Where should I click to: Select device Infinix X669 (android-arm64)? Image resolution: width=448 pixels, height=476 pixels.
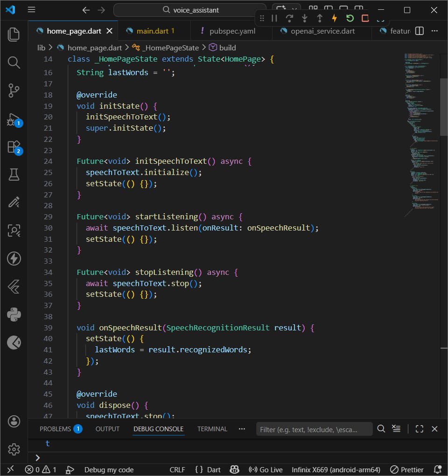[x=336, y=469]
